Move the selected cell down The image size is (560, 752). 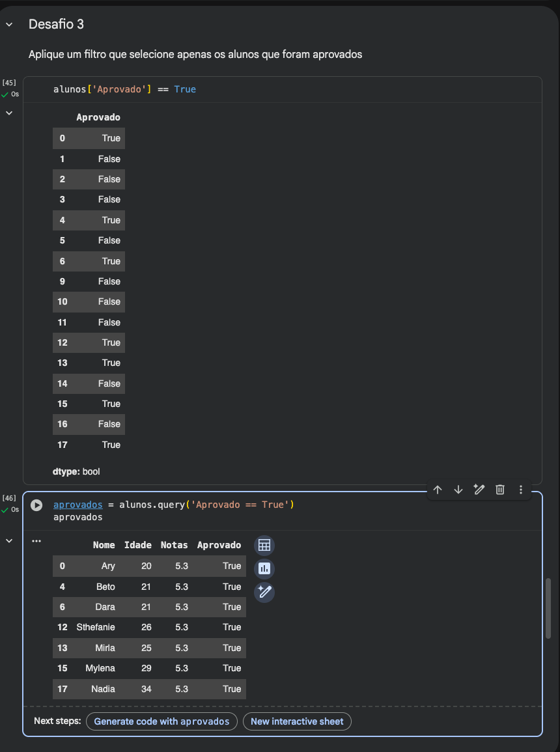point(458,490)
